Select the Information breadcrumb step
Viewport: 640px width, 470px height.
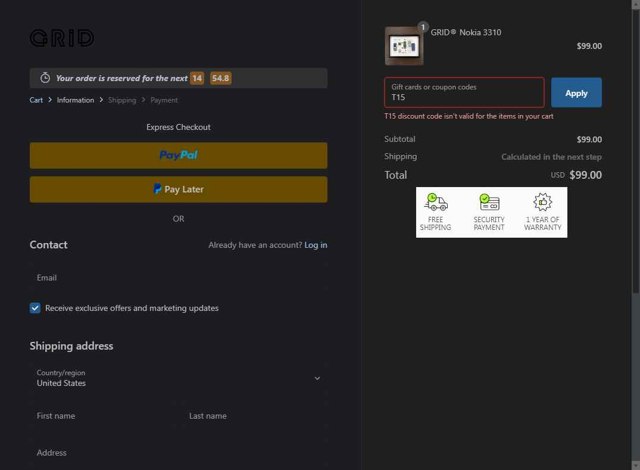click(x=75, y=100)
